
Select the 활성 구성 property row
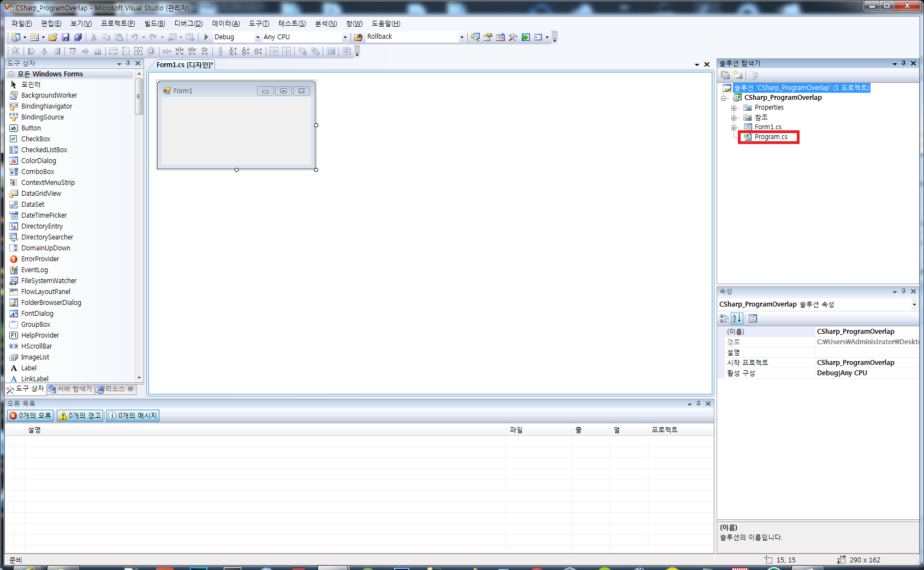tap(819, 373)
